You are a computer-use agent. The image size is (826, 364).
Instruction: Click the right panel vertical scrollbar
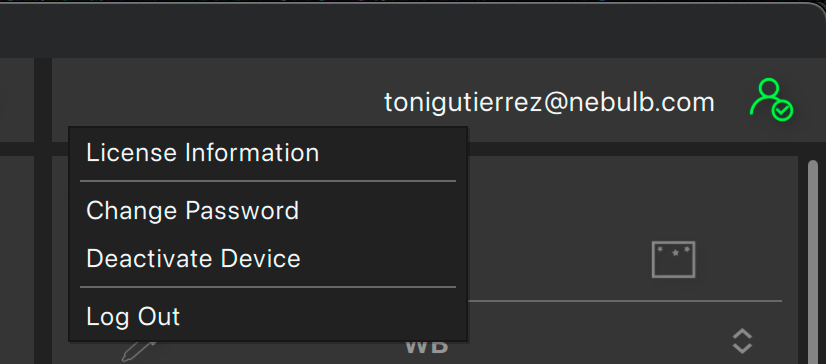pyautogui.click(x=813, y=261)
